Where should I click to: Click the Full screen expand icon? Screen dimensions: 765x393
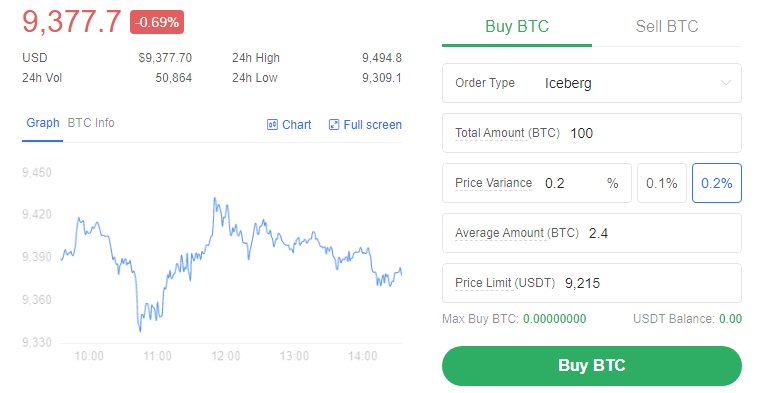(334, 125)
